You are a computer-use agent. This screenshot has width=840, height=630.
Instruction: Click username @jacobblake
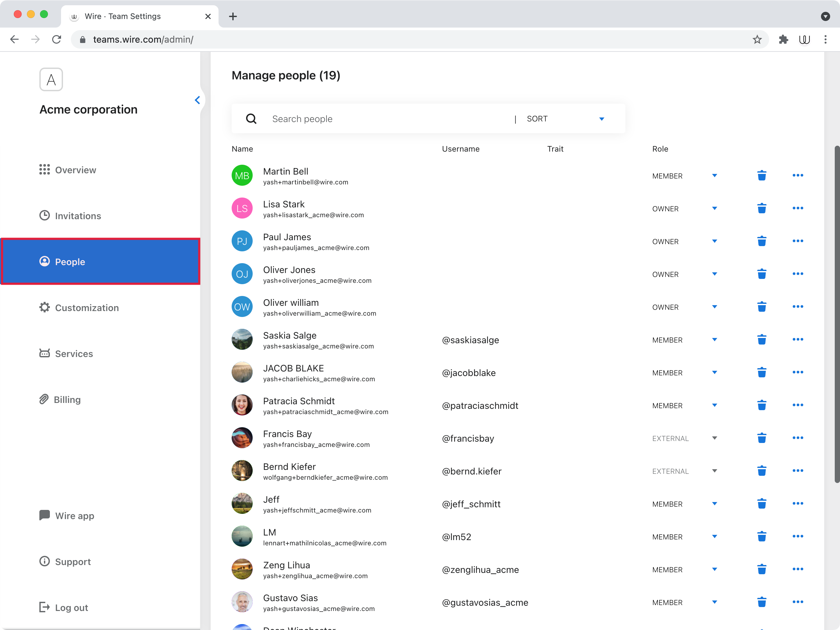point(469,372)
